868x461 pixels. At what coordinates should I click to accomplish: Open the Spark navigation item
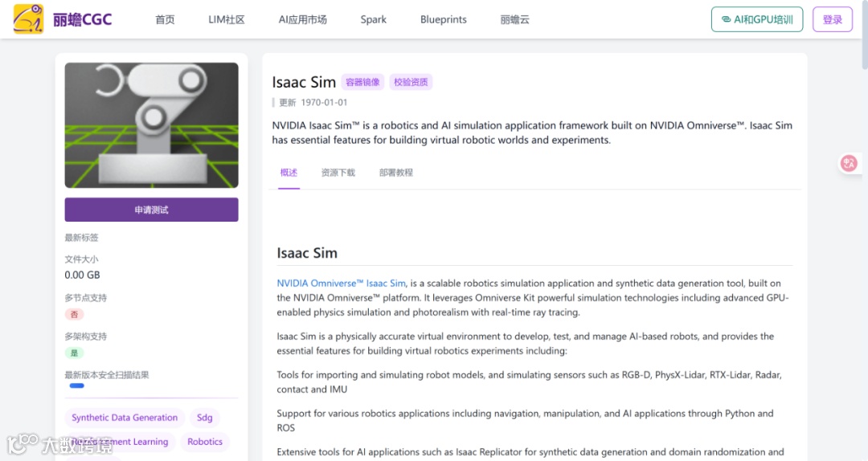coord(373,19)
